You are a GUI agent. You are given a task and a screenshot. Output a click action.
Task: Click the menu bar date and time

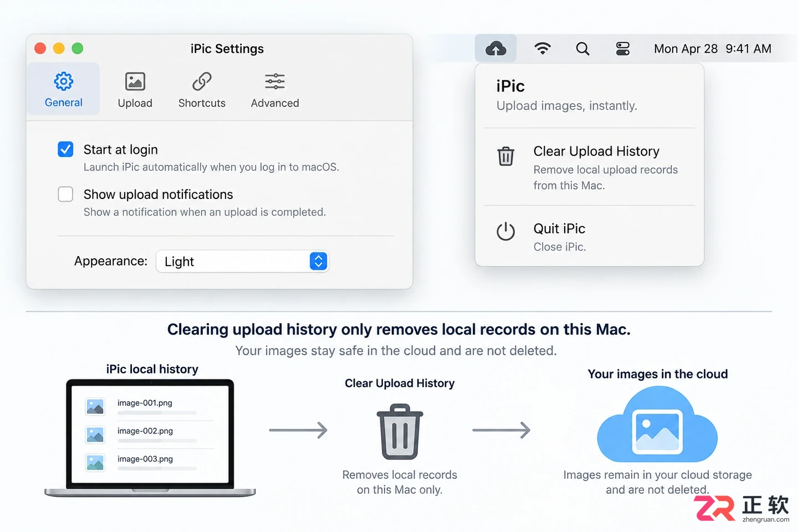(x=713, y=49)
